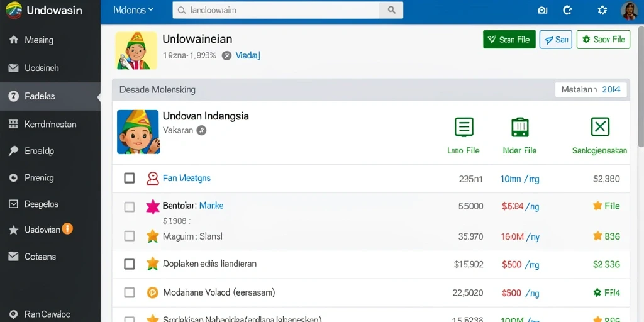Click the vertical scrollbar thumb

tap(641, 86)
